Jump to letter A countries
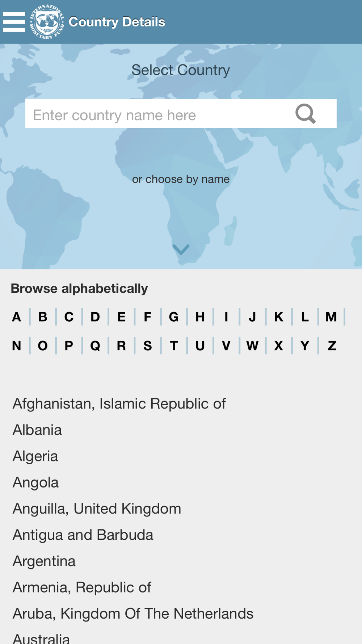362x644 pixels. [16, 317]
